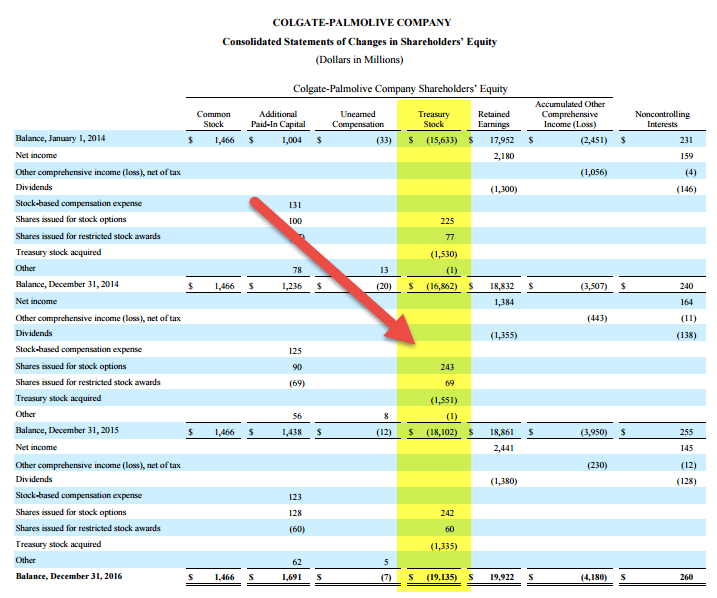This screenshot has width=717, height=598.
Task: Click the 123 stock-based compensation value
Action: coord(295,497)
